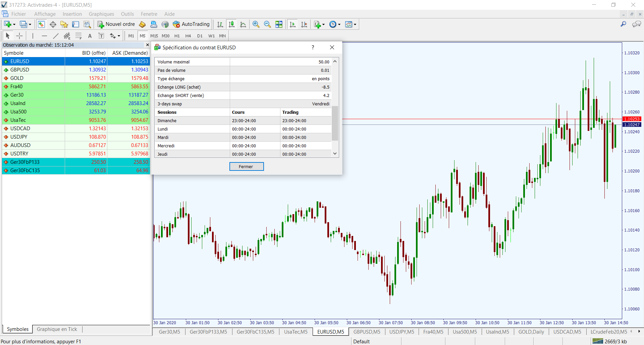Viewport: 644px width, 345px height.
Task: Switch the timeframe to H1
Action: coord(177,36)
